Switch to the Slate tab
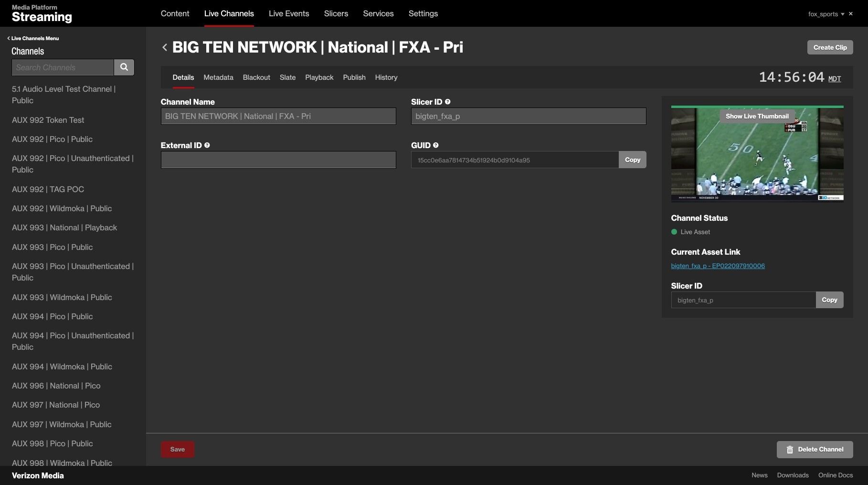 tap(287, 77)
